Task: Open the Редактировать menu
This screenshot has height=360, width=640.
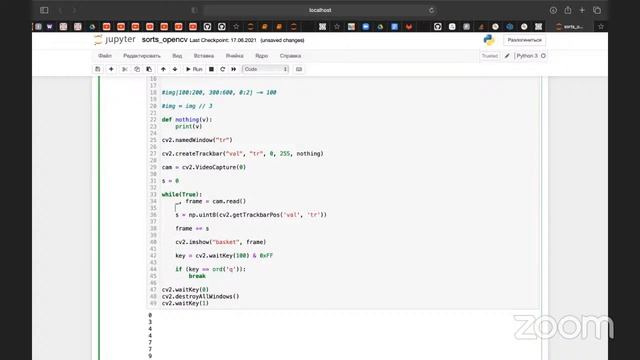Action: 142,56
